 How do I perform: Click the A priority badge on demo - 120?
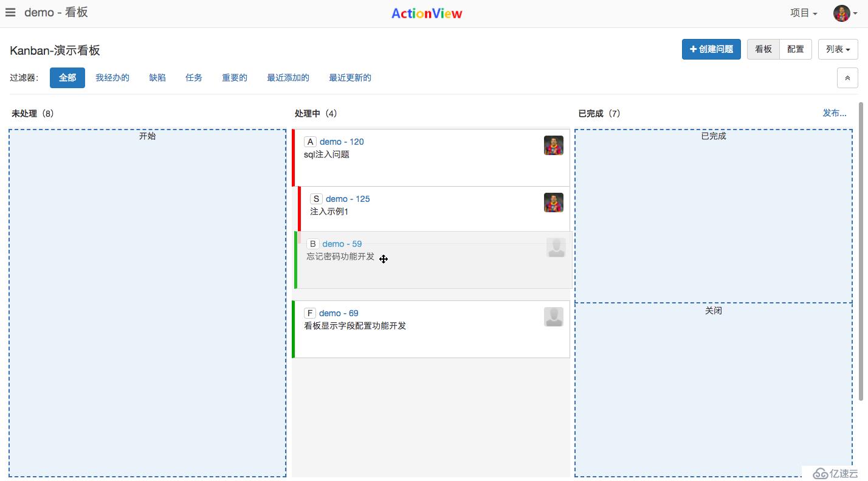point(310,142)
